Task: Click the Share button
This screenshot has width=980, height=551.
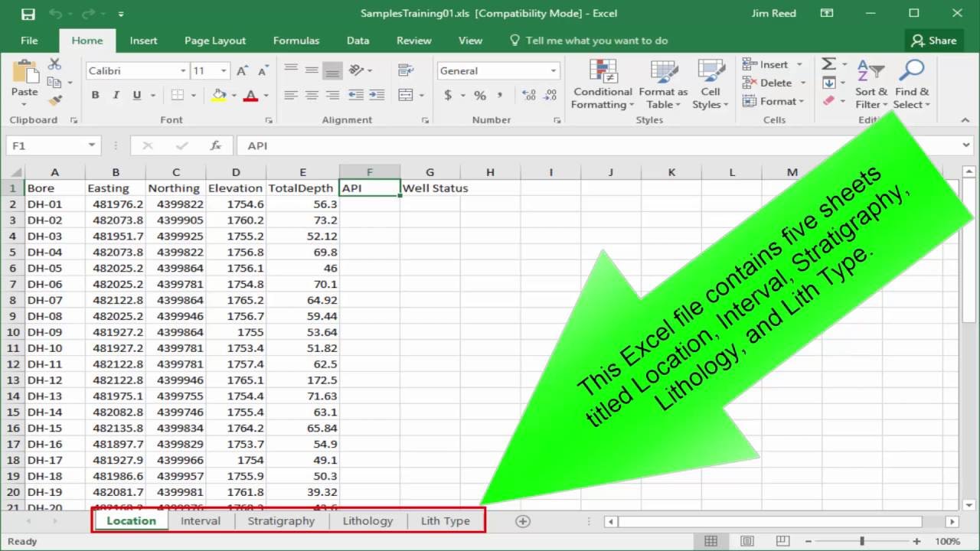Action: [934, 41]
